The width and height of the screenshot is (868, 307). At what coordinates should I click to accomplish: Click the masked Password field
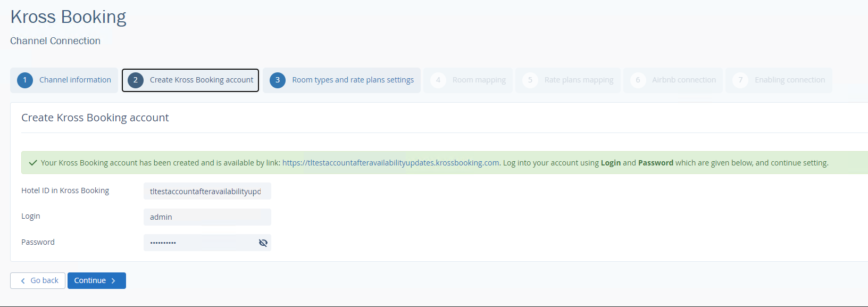[199, 243]
